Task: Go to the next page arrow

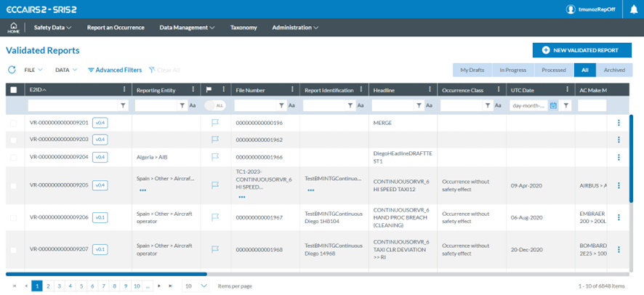Action: (x=160, y=286)
